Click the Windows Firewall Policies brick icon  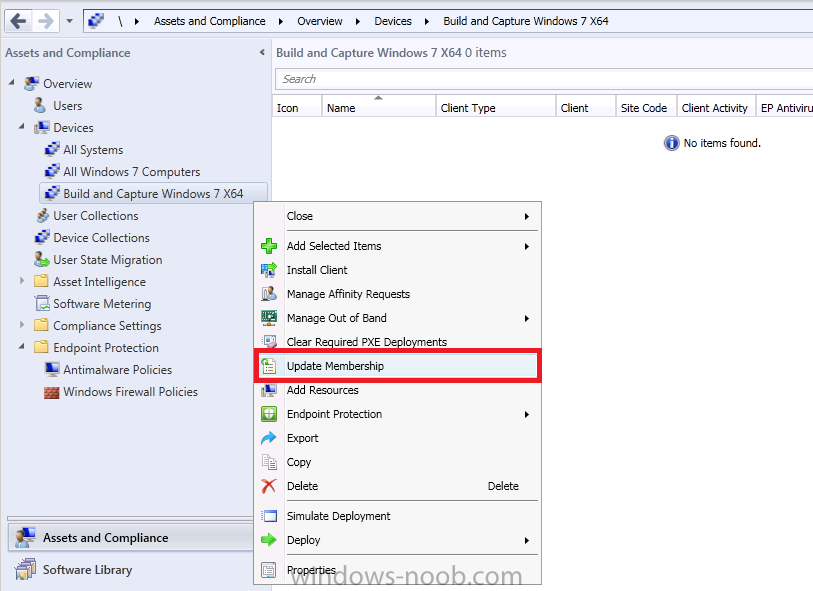point(51,392)
